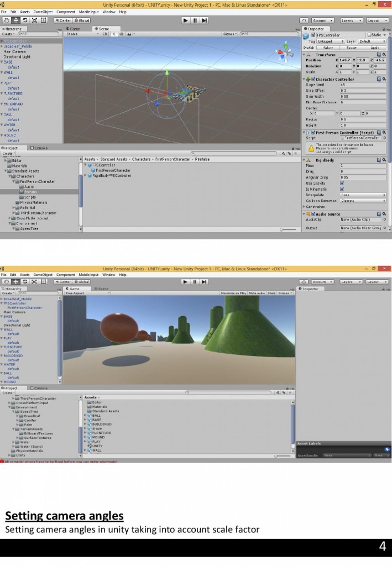Open the Collision Detection dropdown
Viewport: 392px width, 566px height.
pyautogui.click(x=362, y=201)
